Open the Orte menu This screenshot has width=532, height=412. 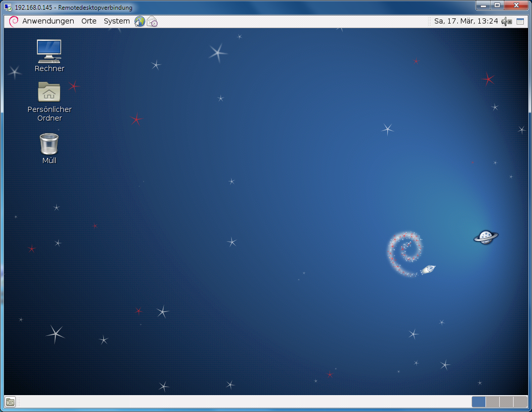89,21
